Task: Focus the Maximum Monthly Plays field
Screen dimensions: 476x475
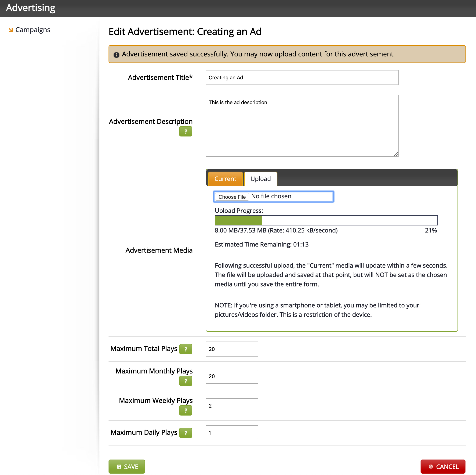Action: point(232,376)
